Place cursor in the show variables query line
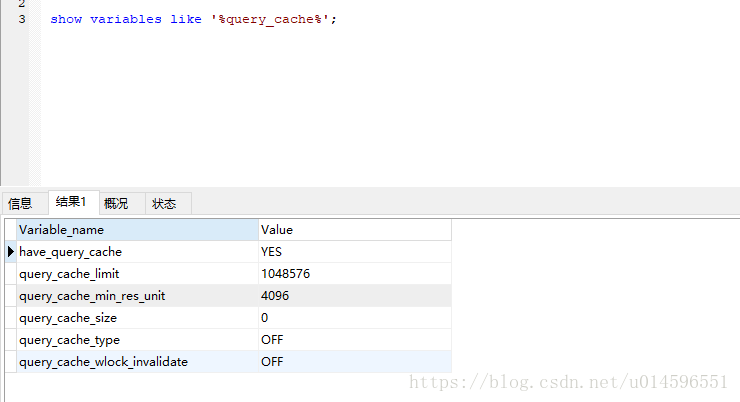This screenshot has width=740, height=402. (x=193, y=19)
